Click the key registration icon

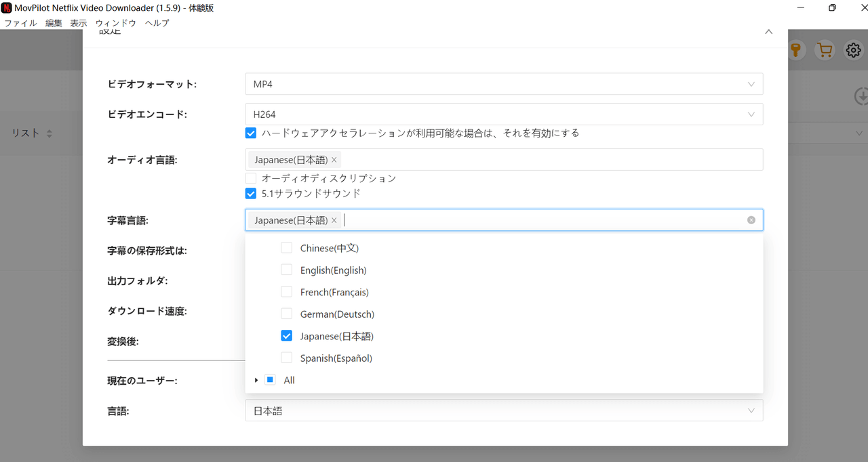click(796, 50)
